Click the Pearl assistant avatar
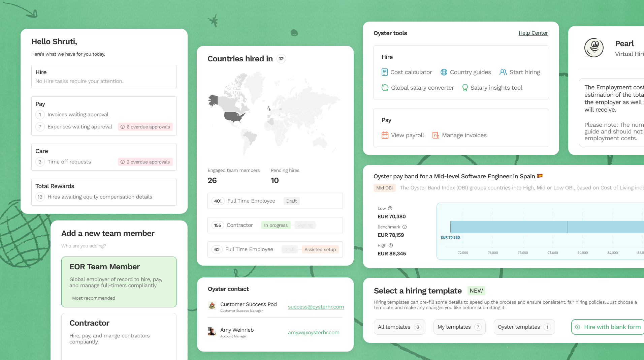Image resolution: width=644 pixels, height=360 pixels. pyautogui.click(x=594, y=48)
